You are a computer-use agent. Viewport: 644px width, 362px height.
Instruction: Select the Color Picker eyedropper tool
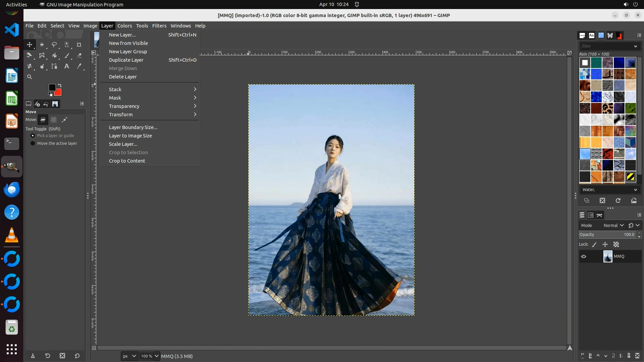point(79,66)
